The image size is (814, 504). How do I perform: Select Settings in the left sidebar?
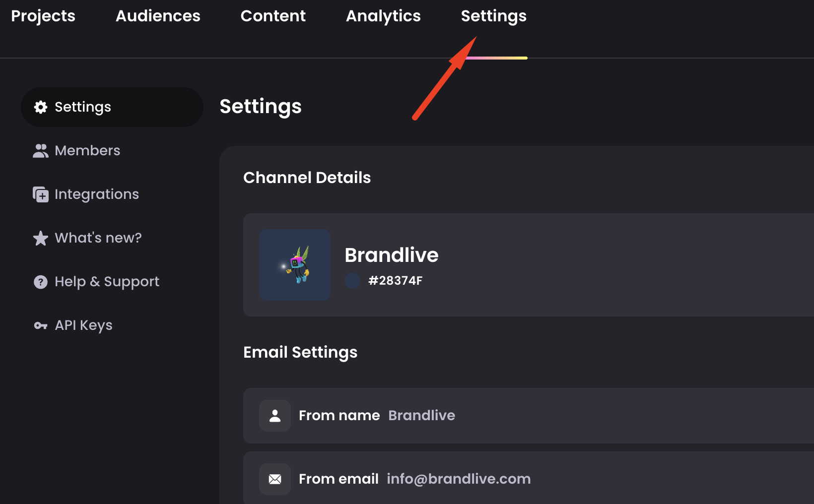[x=112, y=107]
